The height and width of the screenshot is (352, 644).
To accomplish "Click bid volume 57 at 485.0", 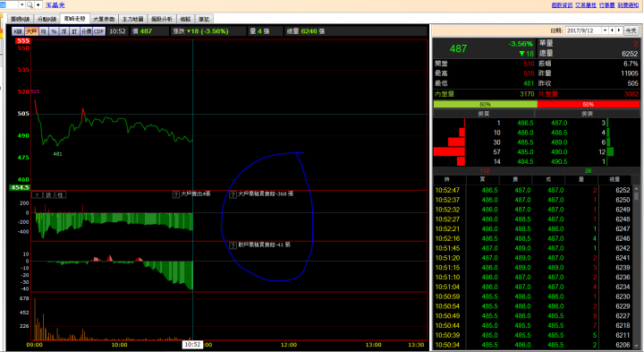I will 496,152.
